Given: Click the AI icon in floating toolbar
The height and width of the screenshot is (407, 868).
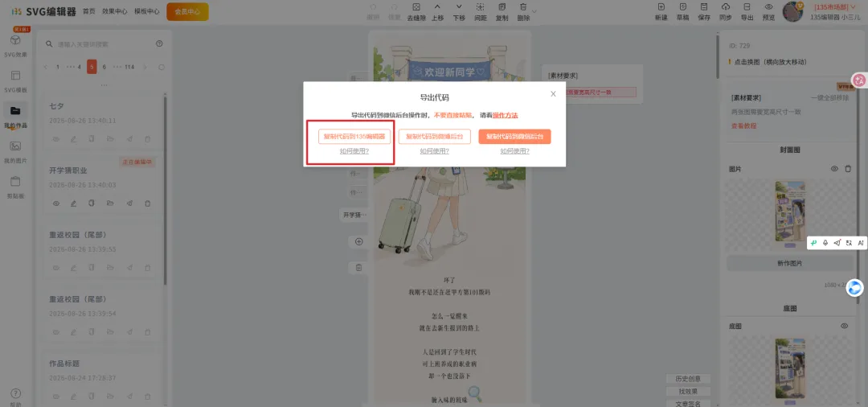Looking at the screenshot, I should (x=861, y=243).
